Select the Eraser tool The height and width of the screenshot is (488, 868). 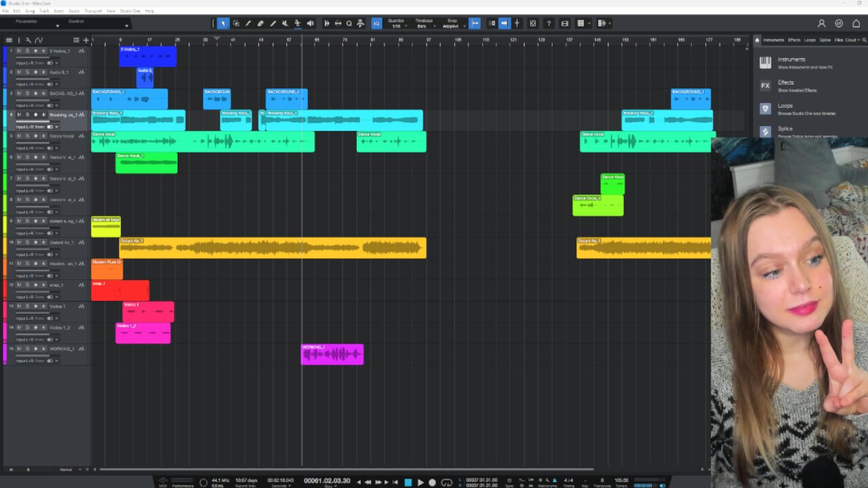tap(260, 23)
